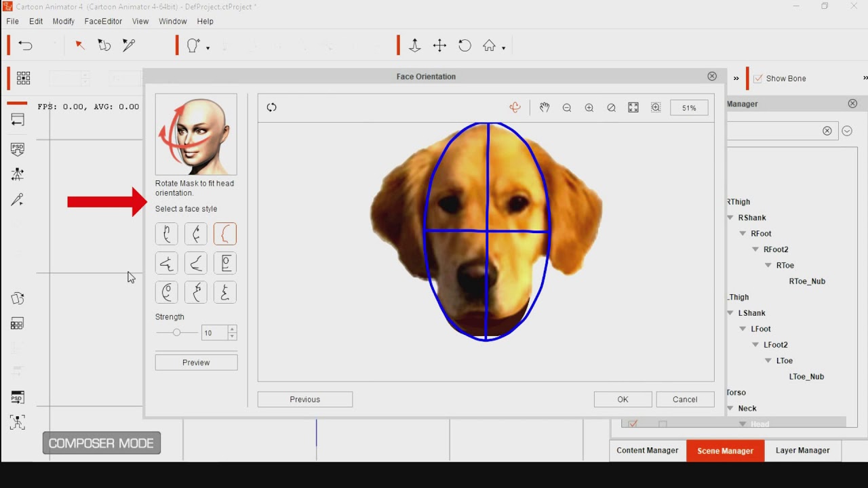Click the sprite replace icon on the left sidebar
868x488 pixels.
[x=18, y=298]
